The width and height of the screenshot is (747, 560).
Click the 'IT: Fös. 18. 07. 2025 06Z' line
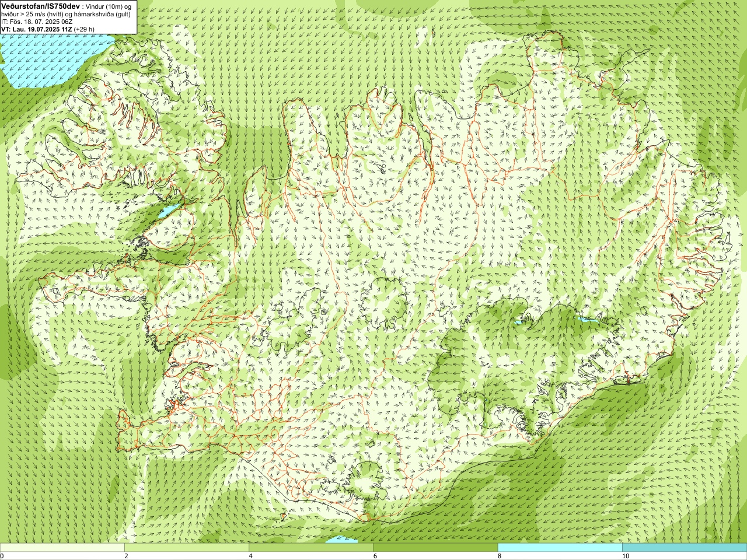point(37,21)
